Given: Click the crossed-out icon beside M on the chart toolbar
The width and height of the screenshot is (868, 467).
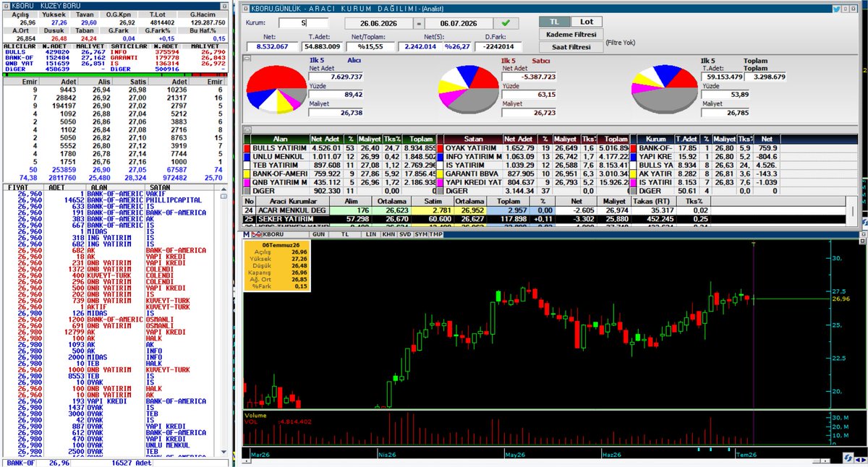Looking at the screenshot, I should (x=255, y=234).
